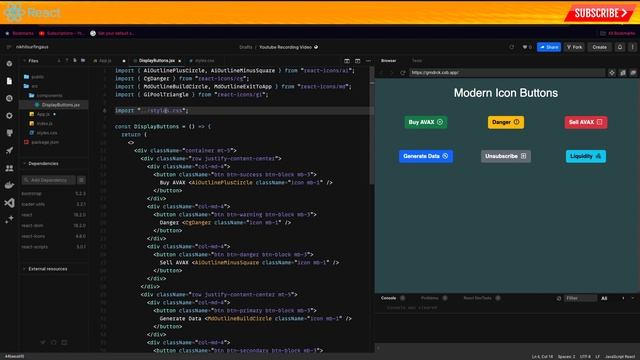This screenshot has width=640, height=360.
Task: Open the settings gear in the sidebar
Action: point(9,116)
